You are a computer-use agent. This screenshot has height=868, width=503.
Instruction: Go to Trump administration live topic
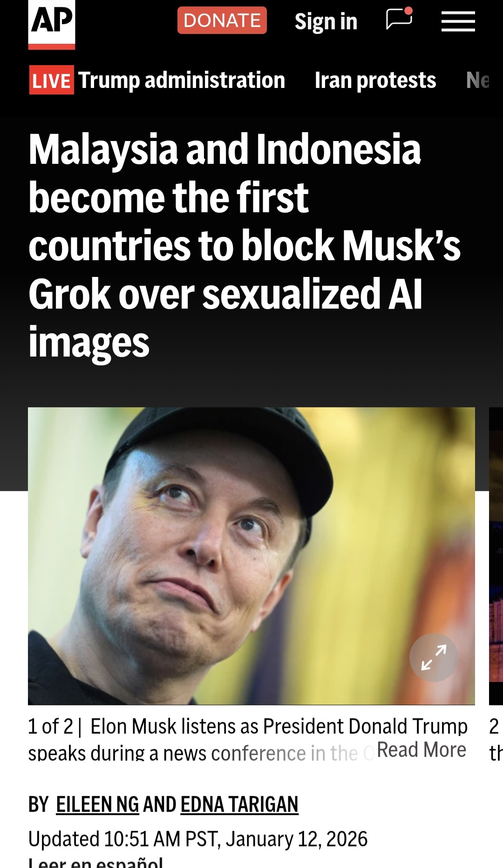[x=181, y=80]
